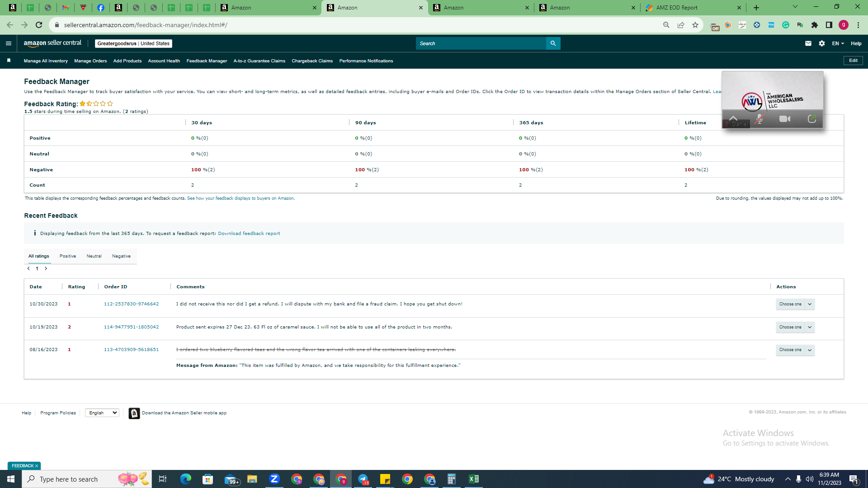Screen dimensions: 868x488
Task: Open the Windows notification center
Action: tap(854, 479)
